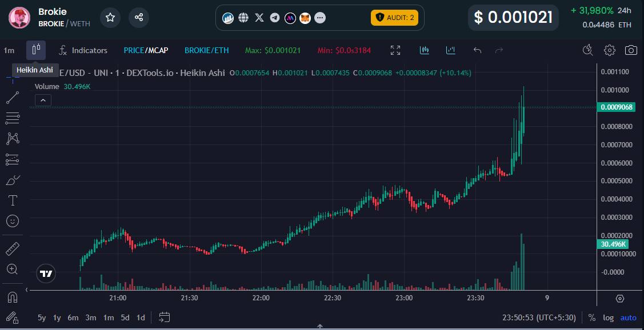Open the Telegram social icon

click(275, 18)
